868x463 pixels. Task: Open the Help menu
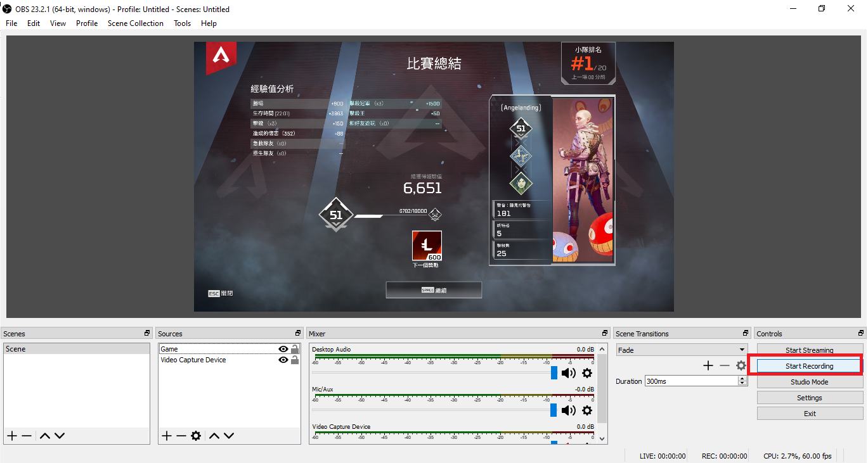click(x=209, y=23)
